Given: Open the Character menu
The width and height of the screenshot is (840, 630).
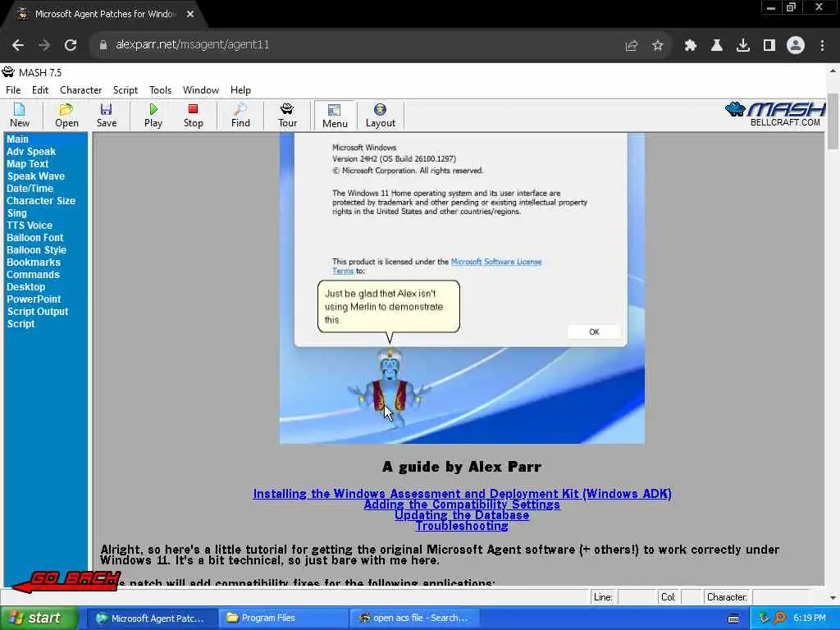Looking at the screenshot, I should click(81, 90).
